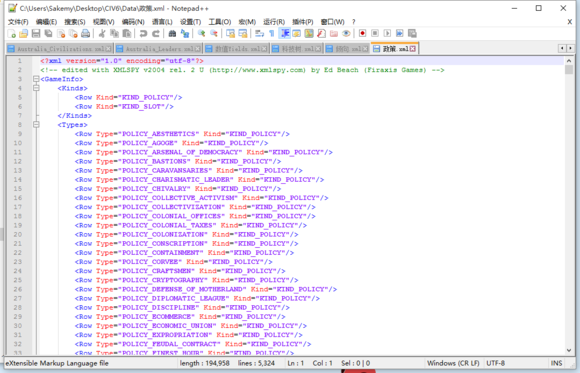The image size is (580, 373).
Task: Click the Save All toolbar icon
Action: point(48,34)
